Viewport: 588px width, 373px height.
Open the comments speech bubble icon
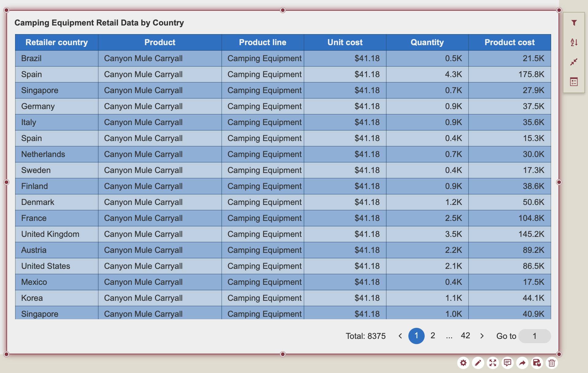point(508,363)
